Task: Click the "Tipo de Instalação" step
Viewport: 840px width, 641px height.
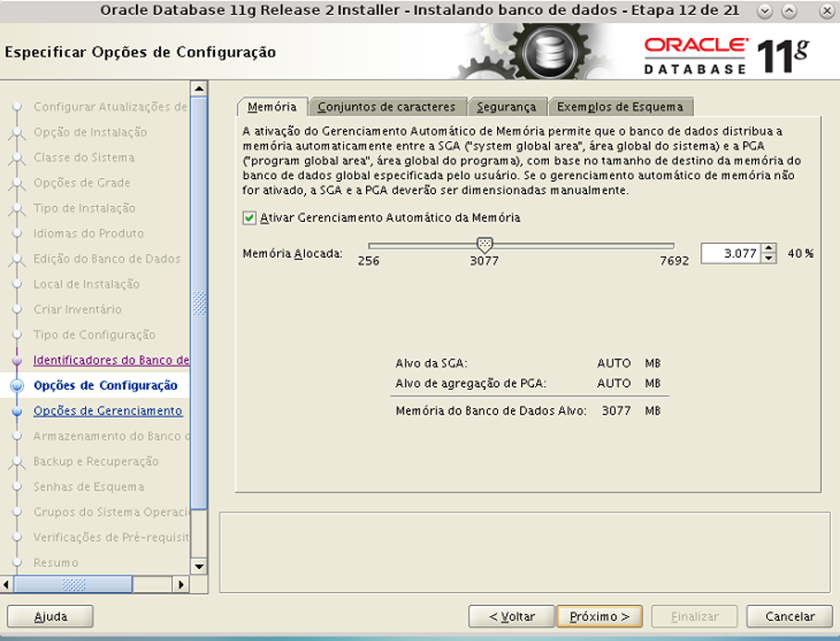Action: coord(84,208)
